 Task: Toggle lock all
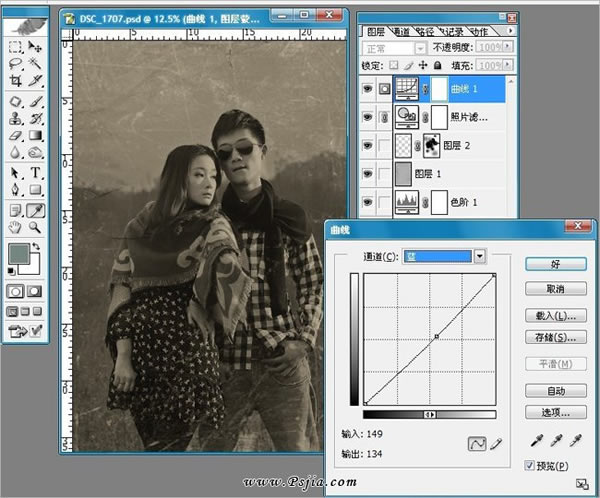coord(438,65)
